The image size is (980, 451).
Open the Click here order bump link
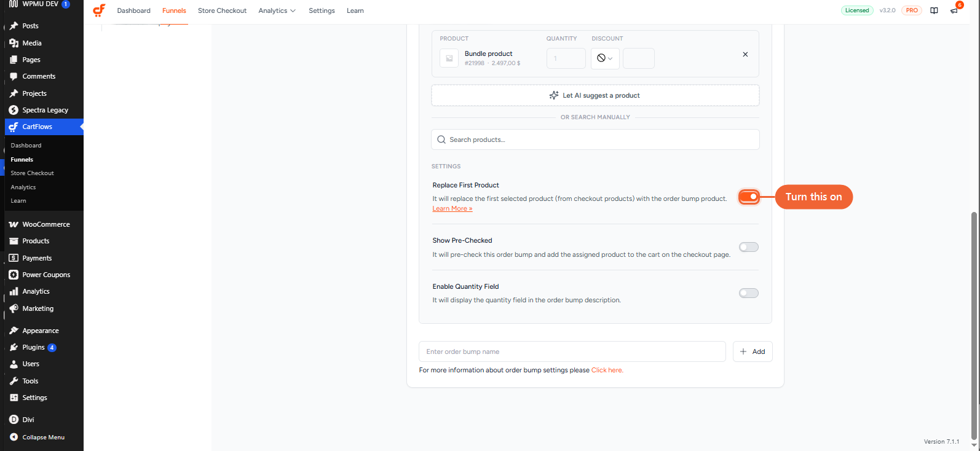point(607,370)
